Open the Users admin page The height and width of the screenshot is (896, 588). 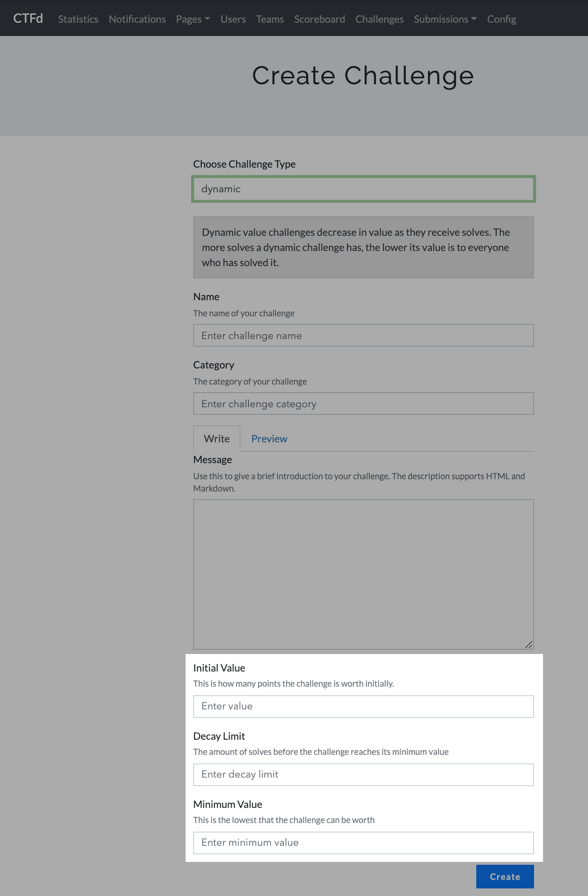[x=233, y=19]
